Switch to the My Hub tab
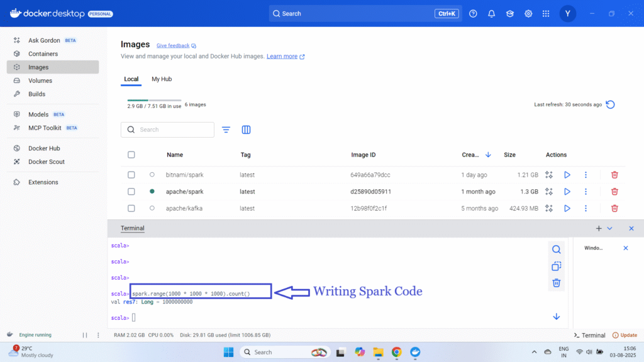Viewport: 644px width, 362px height. pyautogui.click(x=162, y=79)
